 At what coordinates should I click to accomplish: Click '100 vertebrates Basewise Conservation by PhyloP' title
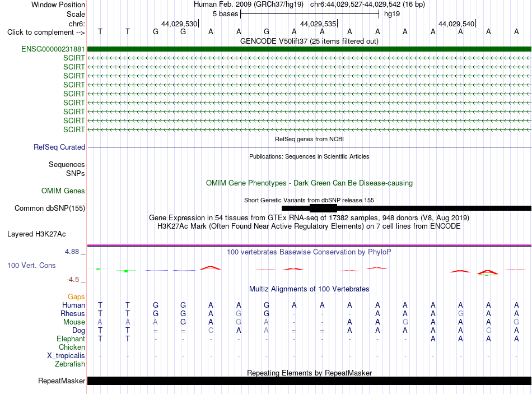tap(309, 252)
